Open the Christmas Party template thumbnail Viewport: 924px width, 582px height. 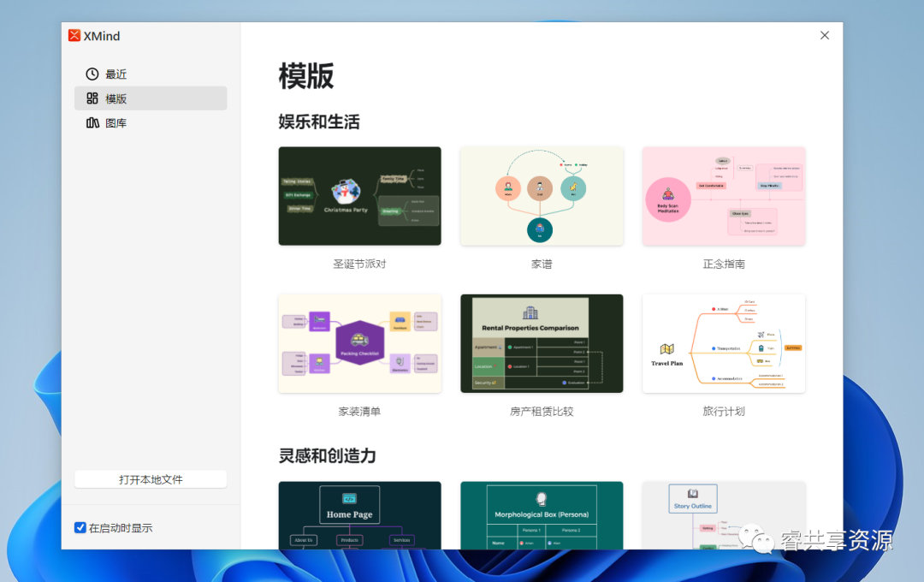(x=359, y=196)
